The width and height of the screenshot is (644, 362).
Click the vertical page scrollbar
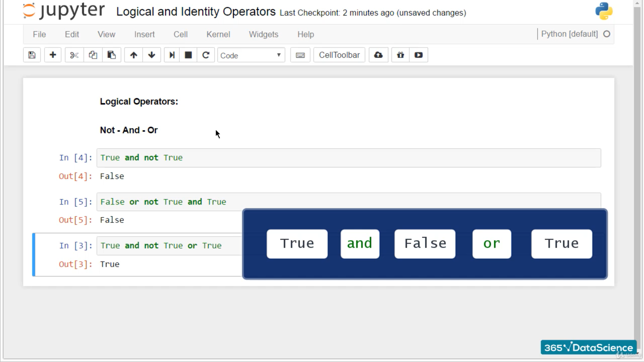(637, 168)
